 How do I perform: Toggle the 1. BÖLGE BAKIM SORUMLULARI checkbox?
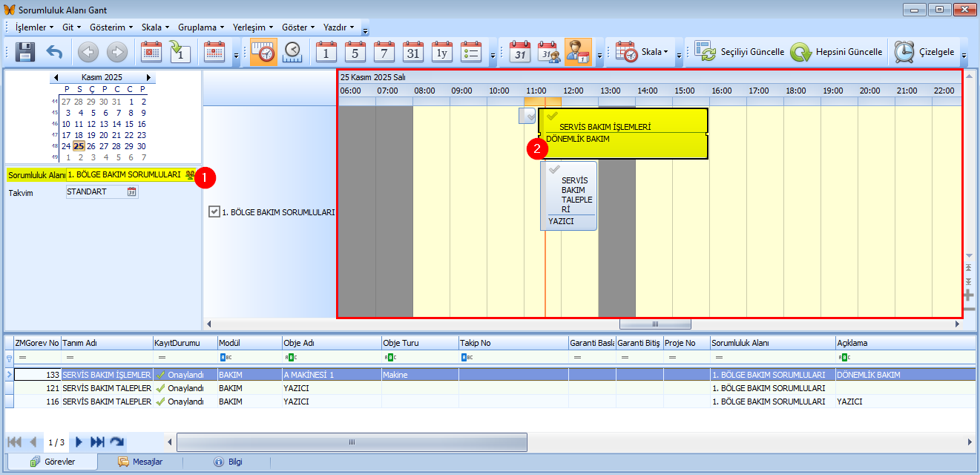pyautogui.click(x=214, y=212)
